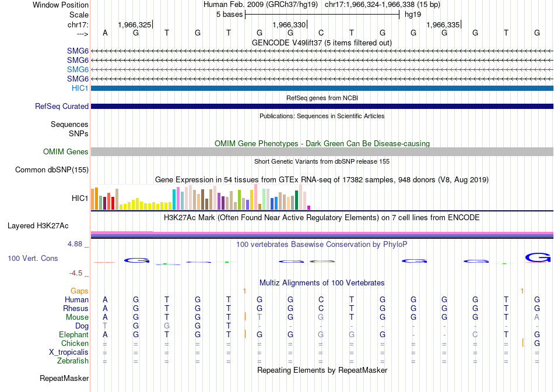Click the G base in the Chicken row

pyautogui.click(x=537, y=343)
